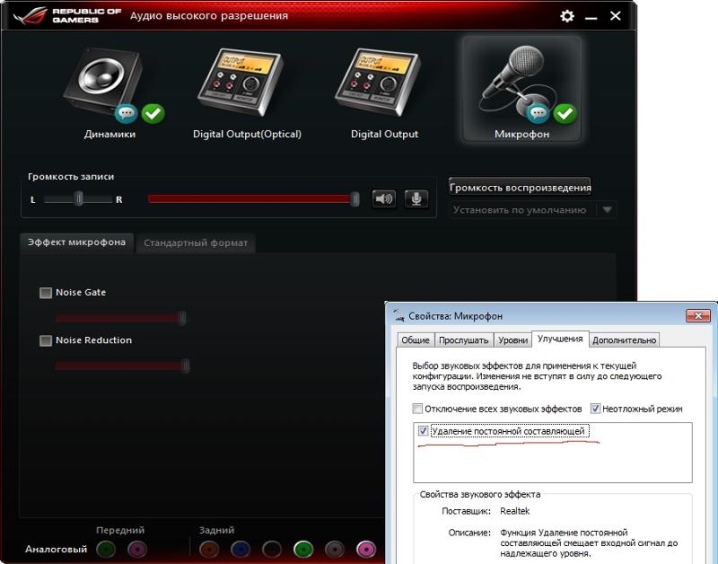Select the Микрофон microphone device icon
Image resolution: width=718 pixels, height=564 pixels.
tap(521, 84)
